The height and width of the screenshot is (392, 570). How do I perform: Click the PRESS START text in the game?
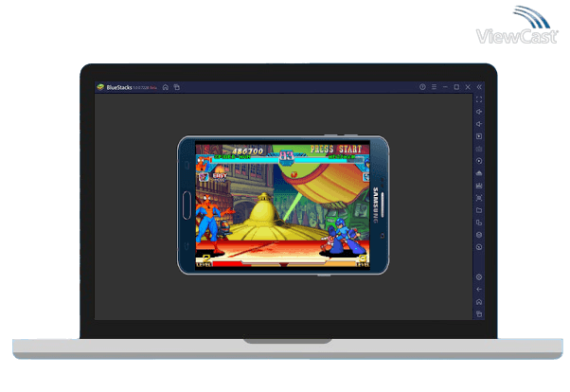(x=335, y=149)
